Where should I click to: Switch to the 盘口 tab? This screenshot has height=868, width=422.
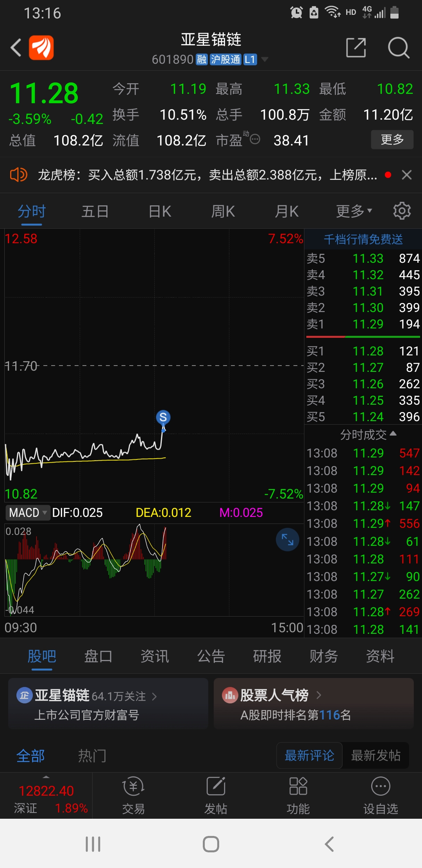coord(98,656)
